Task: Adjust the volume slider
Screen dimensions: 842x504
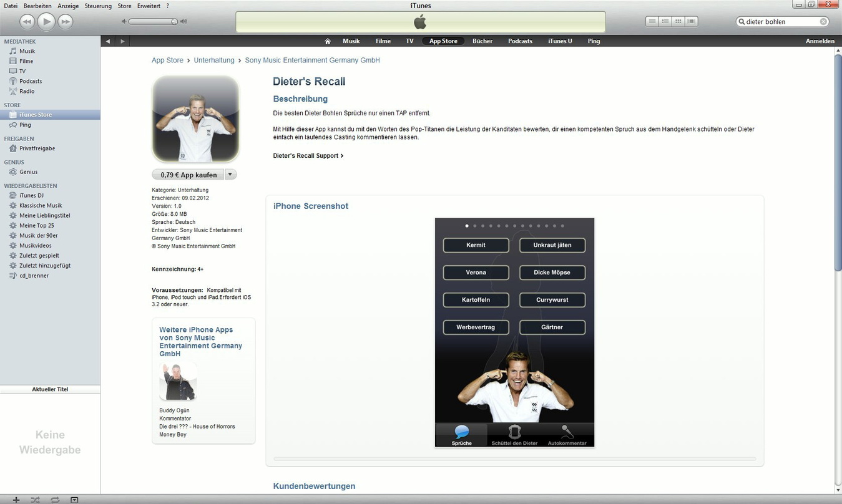Action: click(153, 21)
